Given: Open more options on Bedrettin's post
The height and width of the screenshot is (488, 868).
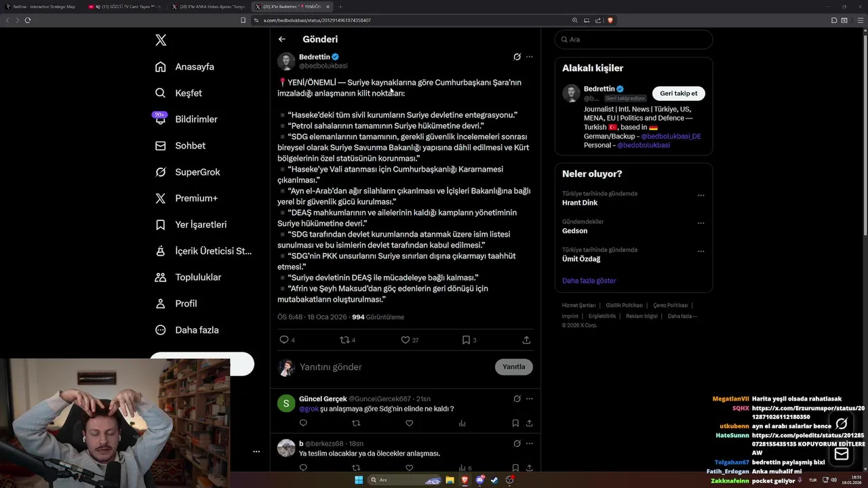Looking at the screenshot, I should [530, 57].
